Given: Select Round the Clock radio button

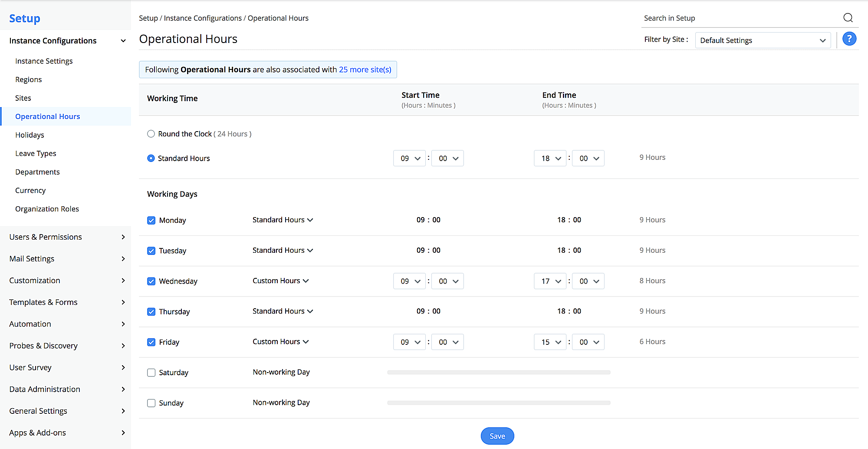Looking at the screenshot, I should point(151,134).
